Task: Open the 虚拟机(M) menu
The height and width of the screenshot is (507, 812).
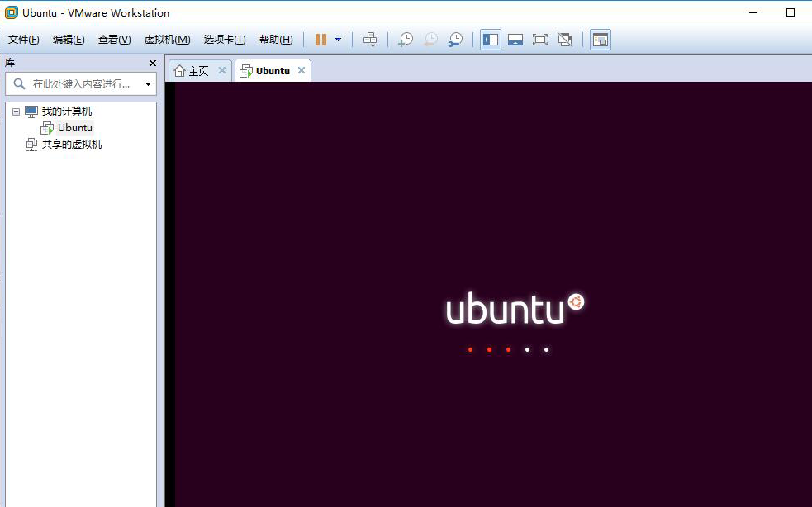Action: coord(167,40)
